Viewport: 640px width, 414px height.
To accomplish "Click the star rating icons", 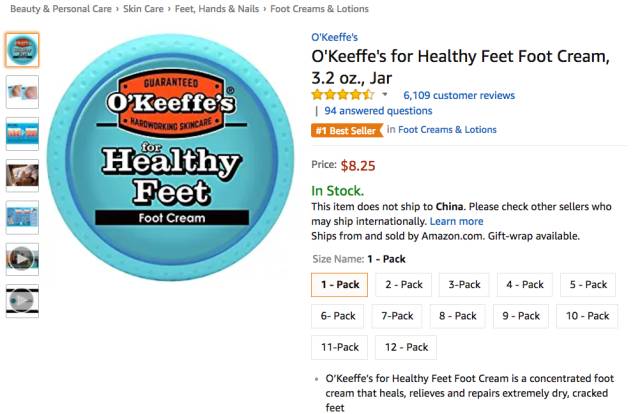I will point(343,95).
